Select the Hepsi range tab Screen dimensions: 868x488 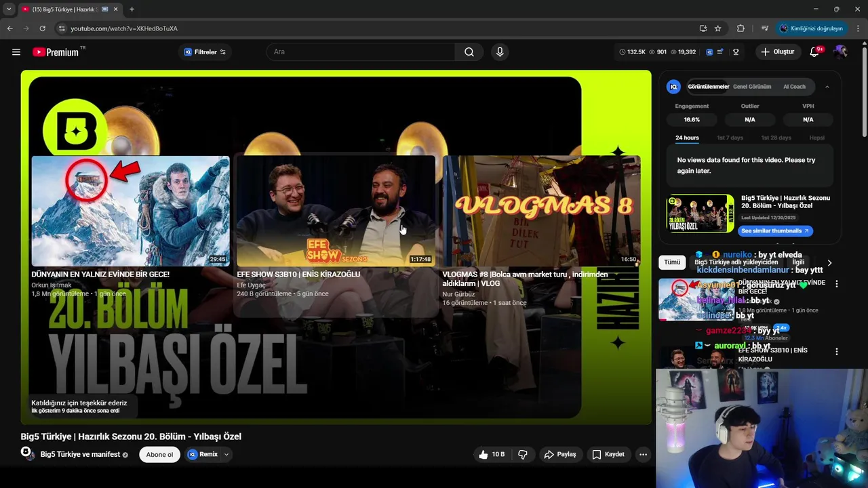[x=817, y=138]
